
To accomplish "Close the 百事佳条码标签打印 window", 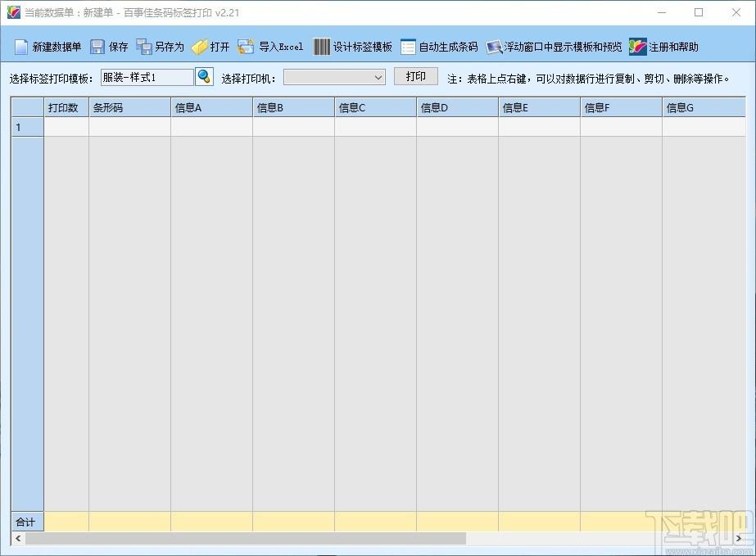I will (736, 12).
